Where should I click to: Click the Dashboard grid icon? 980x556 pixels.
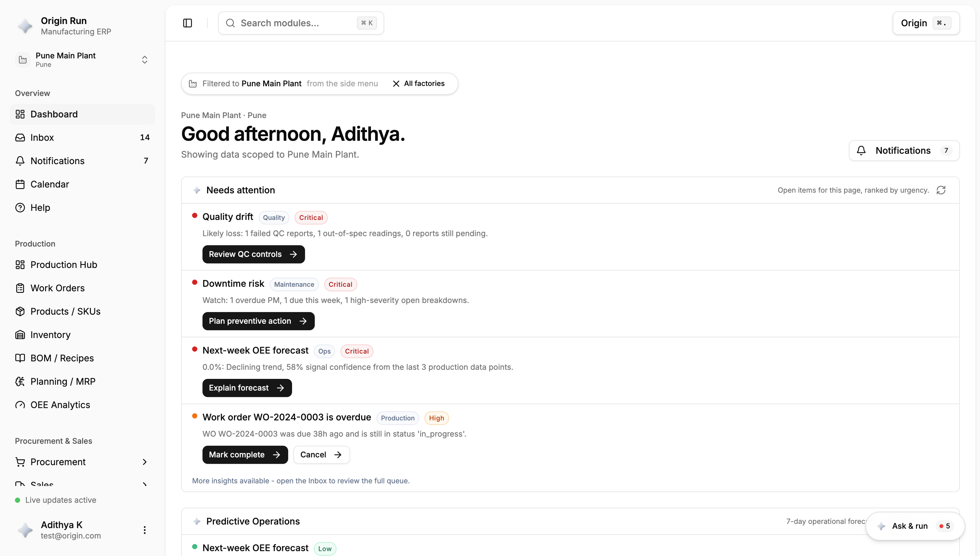(x=20, y=114)
